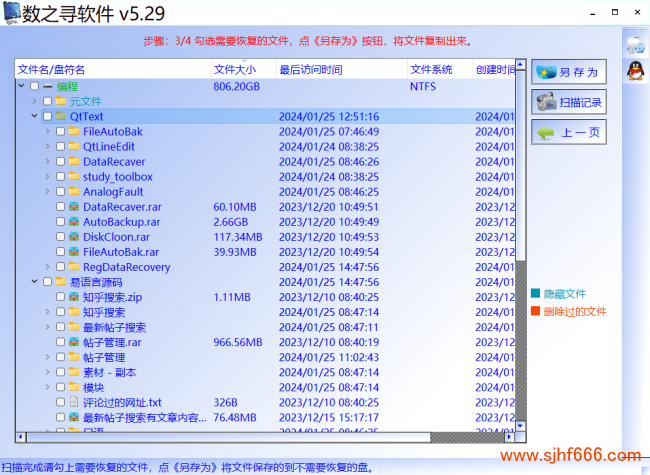Go back with 上一页 button
The image size is (650, 475).
pos(569,132)
